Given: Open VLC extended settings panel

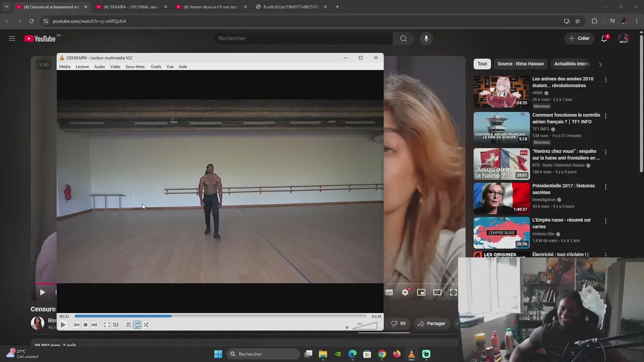Looking at the screenshot, I should [116, 325].
